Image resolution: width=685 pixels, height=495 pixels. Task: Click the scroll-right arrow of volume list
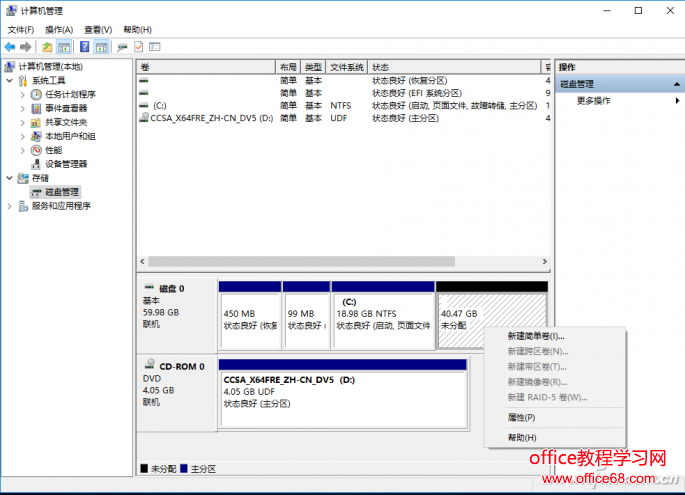544,261
